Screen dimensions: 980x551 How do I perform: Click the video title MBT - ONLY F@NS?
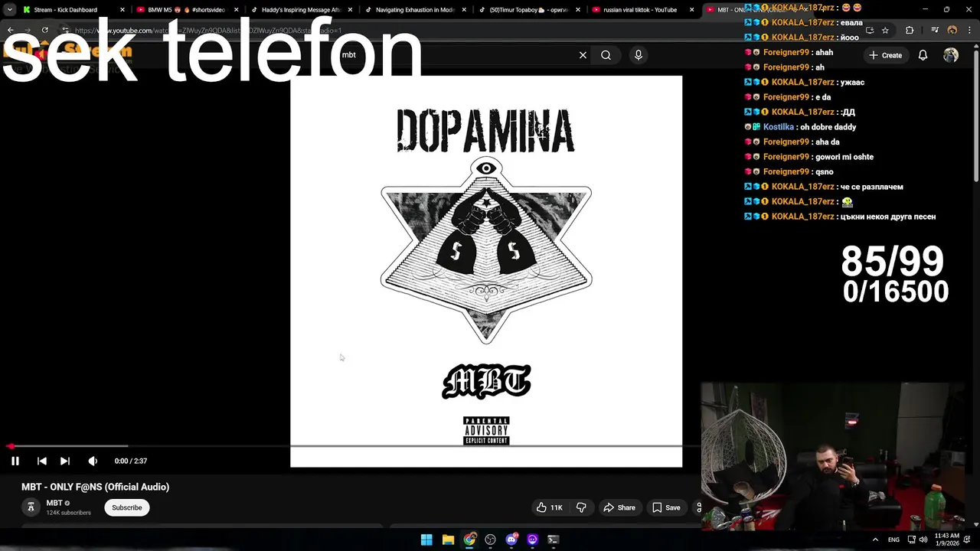(x=95, y=487)
